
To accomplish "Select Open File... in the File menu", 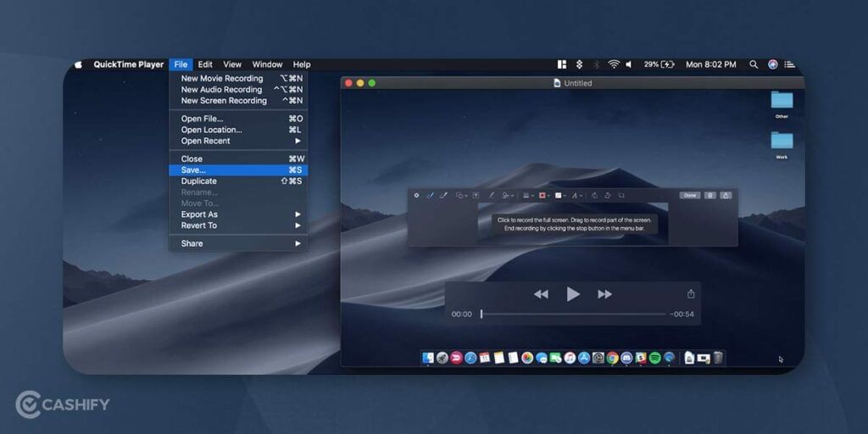I will 238,119.
